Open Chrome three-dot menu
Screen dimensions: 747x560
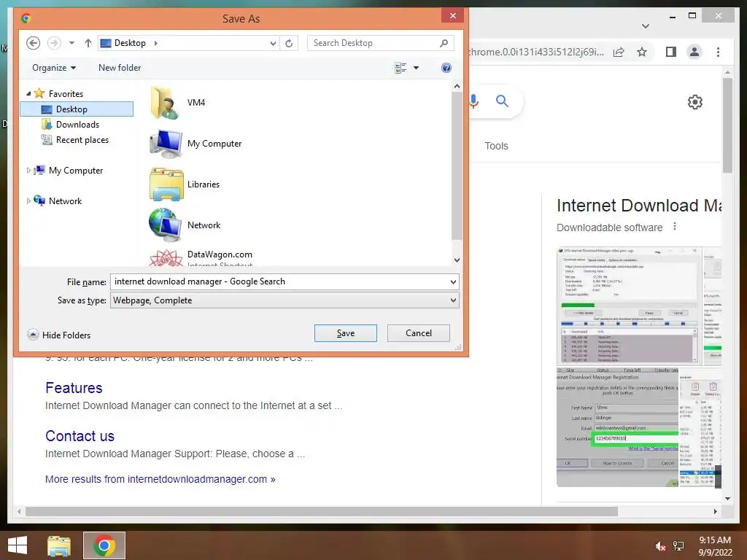coord(718,52)
